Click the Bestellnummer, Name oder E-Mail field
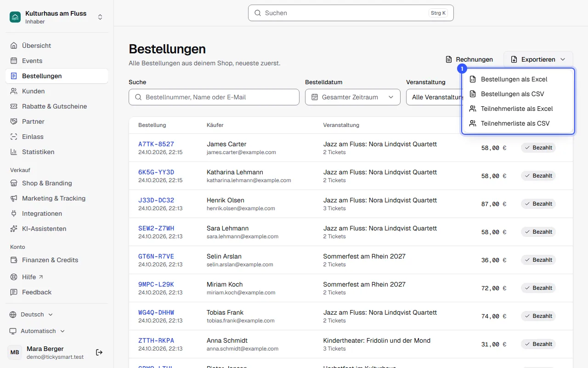588x368 pixels. (214, 97)
